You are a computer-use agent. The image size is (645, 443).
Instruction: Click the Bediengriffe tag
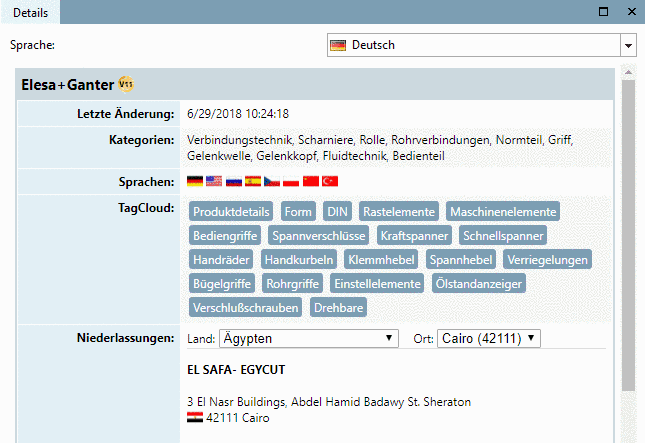tap(225, 235)
